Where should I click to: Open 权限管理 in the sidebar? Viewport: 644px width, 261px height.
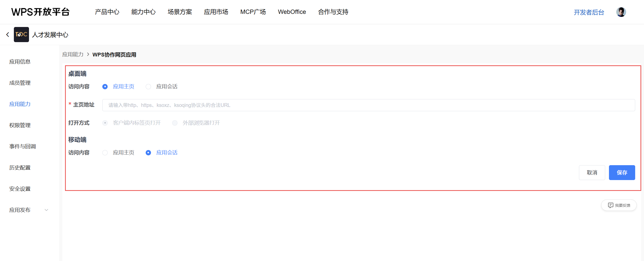pyautogui.click(x=20, y=125)
